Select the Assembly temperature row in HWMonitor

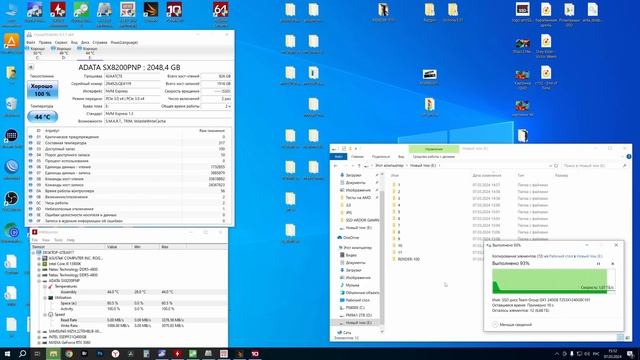129,292
